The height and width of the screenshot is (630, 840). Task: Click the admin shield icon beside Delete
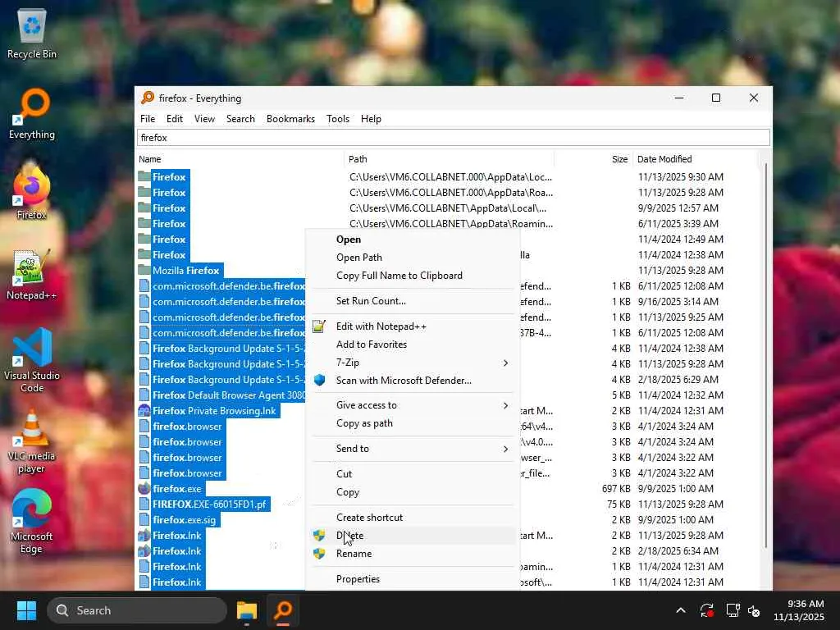click(319, 535)
